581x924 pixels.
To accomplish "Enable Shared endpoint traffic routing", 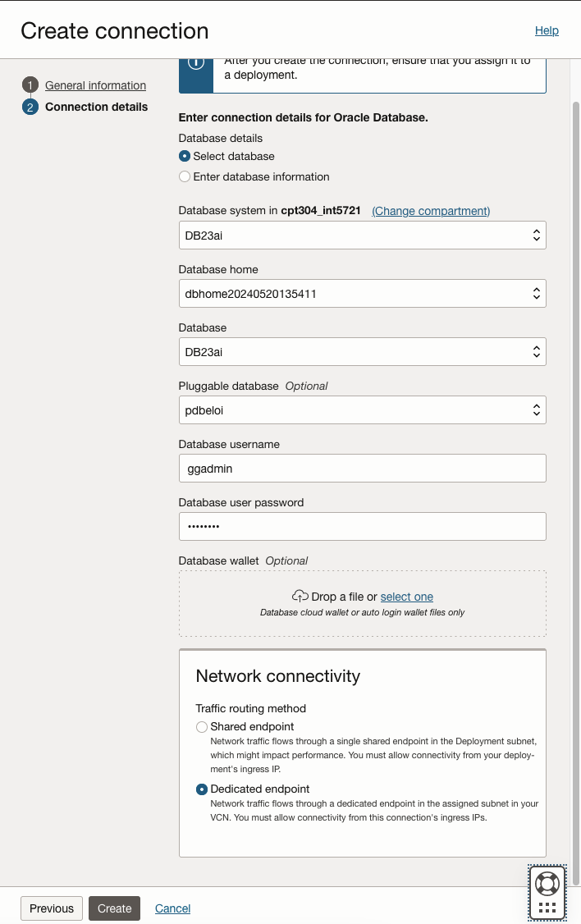I will tap(201, 727).
